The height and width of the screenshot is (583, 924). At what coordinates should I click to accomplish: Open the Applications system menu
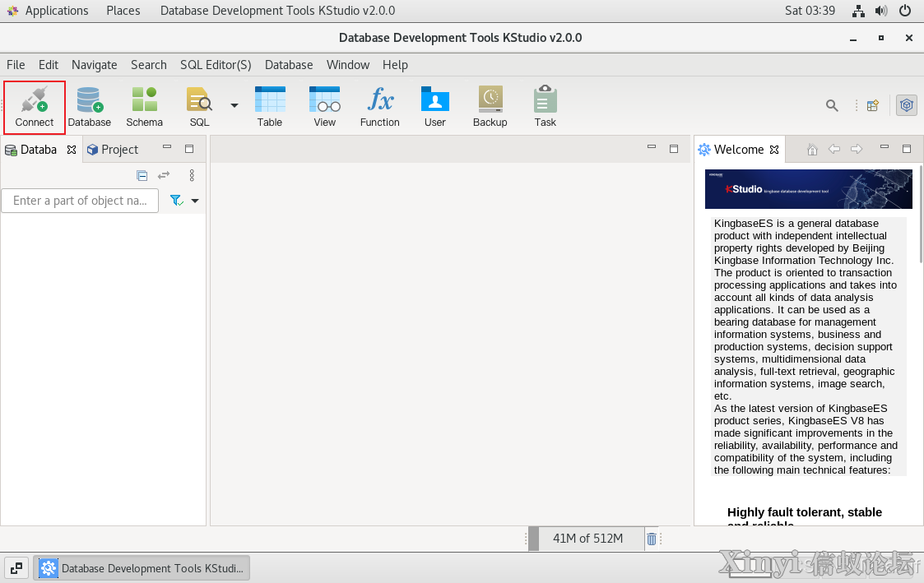pos(48,11)
